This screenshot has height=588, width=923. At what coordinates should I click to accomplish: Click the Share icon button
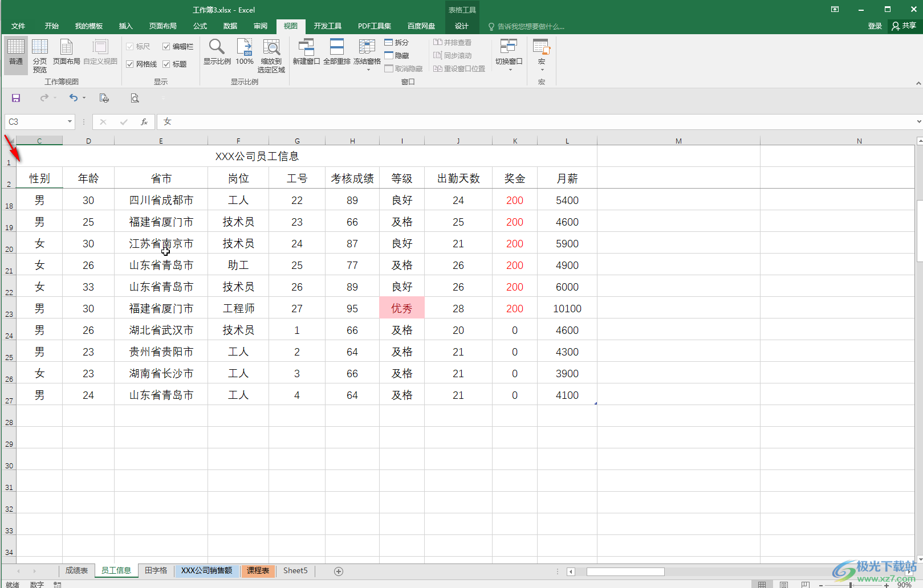click(904, 26)
